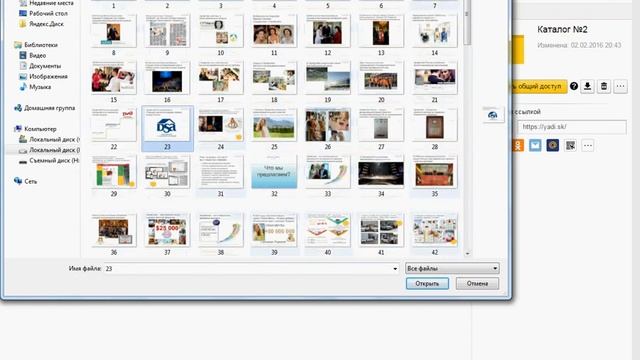
Task: Click the help question mark icon in Yandex Disk
Action: pyautogui.click(x=574, y=86)
